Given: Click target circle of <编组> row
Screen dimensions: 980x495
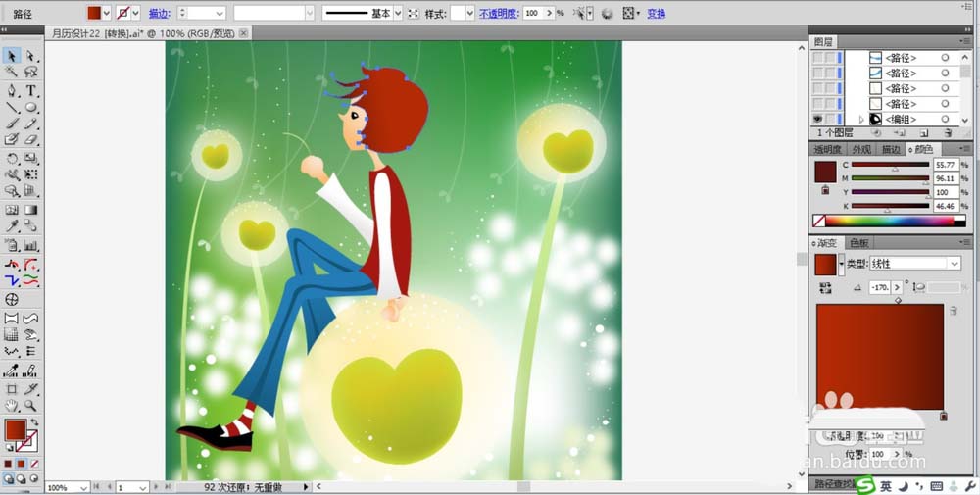Looking at the screenshot, I should tap(945, 119).
